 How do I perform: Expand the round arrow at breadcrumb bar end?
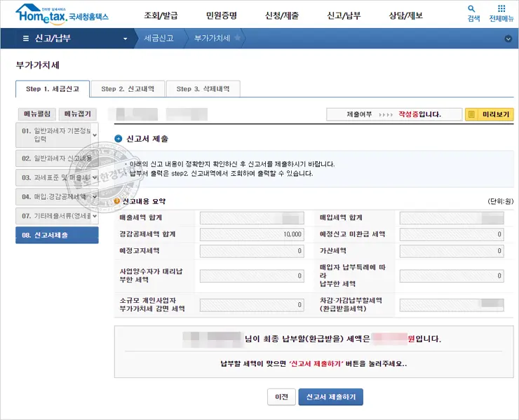508,39
